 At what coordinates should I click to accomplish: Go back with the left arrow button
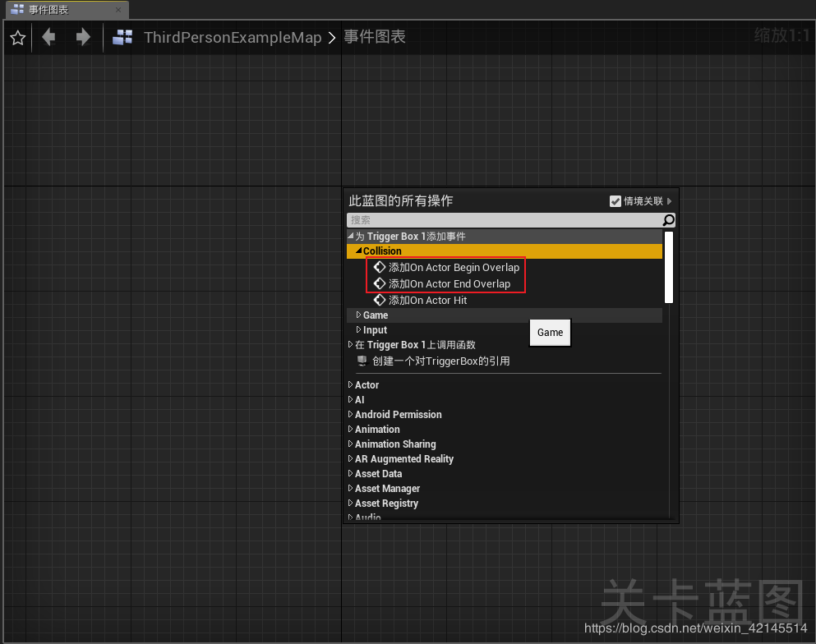(x=48, y=37)
